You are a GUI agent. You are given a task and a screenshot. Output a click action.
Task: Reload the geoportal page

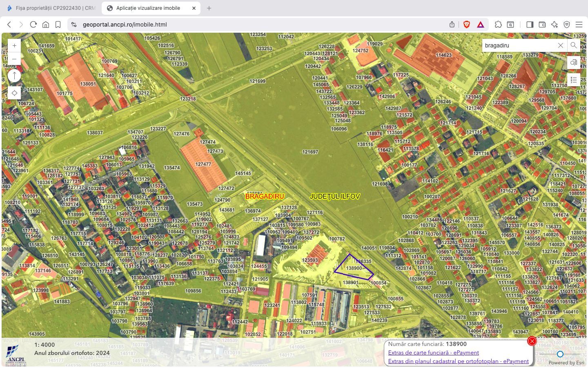pyautogui.click(x=33, y=24)
